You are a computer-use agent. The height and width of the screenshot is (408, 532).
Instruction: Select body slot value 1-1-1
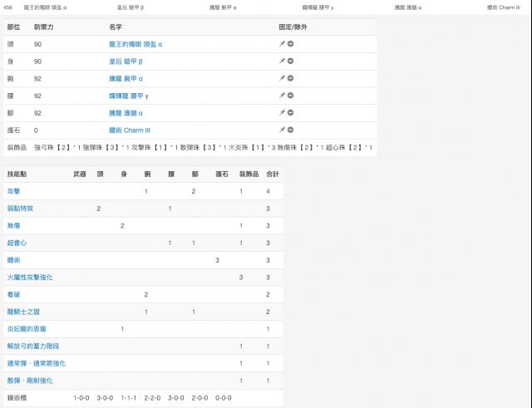129,398
